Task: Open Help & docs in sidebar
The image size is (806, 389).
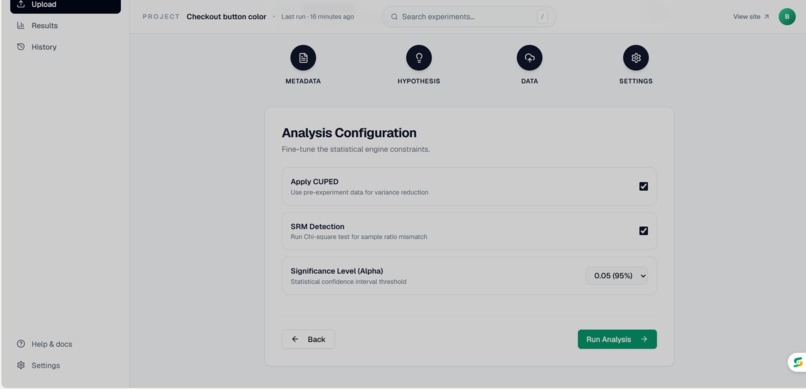Action: (x=66, y=344)
